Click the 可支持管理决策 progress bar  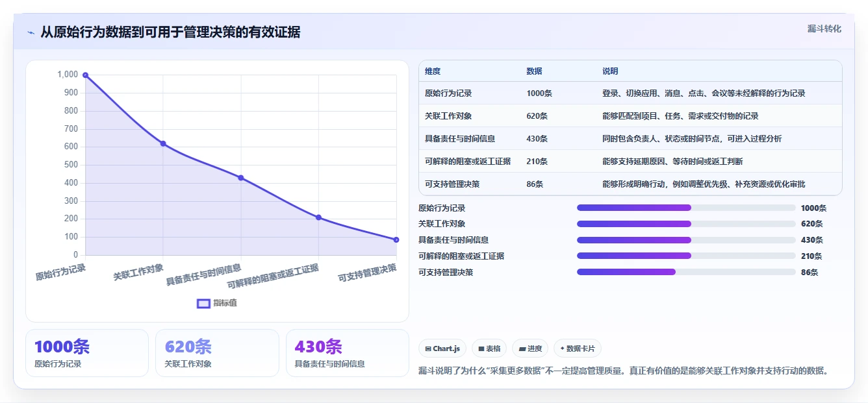point(686,272)
